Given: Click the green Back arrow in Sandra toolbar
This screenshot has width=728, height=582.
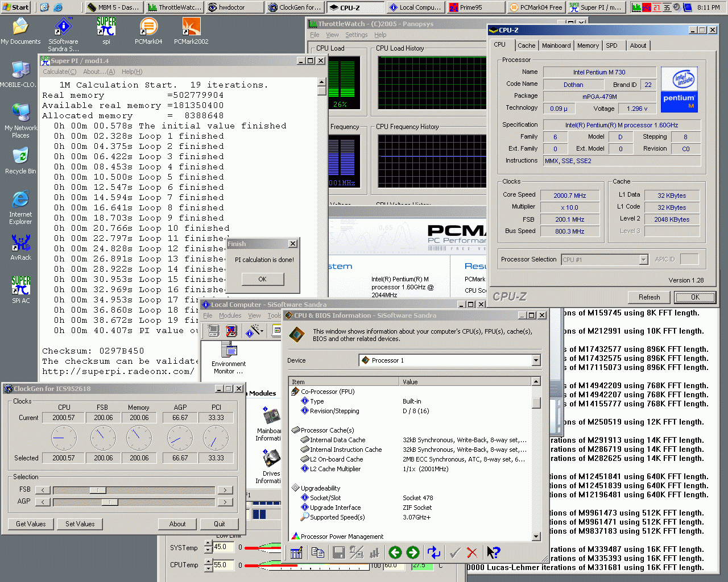Looking at the screenshot, I should (395, 552).
